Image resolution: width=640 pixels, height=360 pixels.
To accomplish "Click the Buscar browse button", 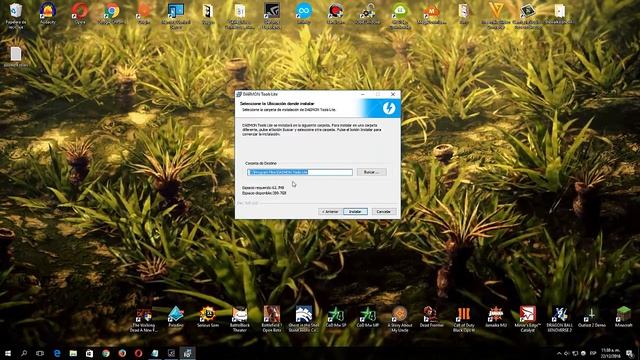I will pyautogui.click(x=371, y=172).
